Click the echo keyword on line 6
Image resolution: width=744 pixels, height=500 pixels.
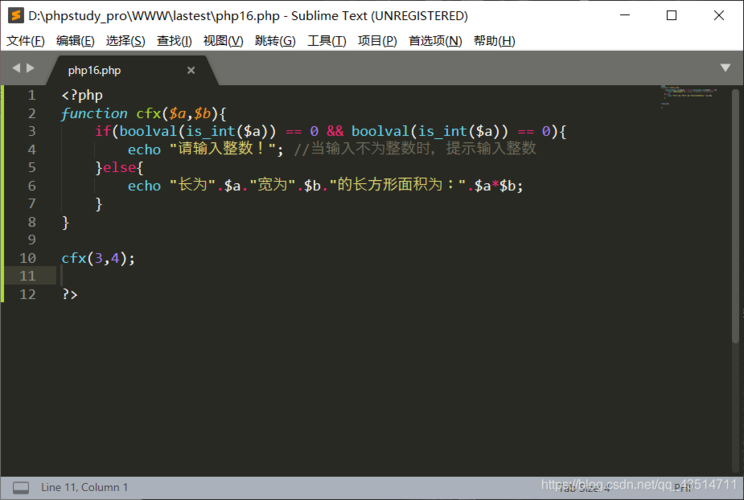(144, 185)
